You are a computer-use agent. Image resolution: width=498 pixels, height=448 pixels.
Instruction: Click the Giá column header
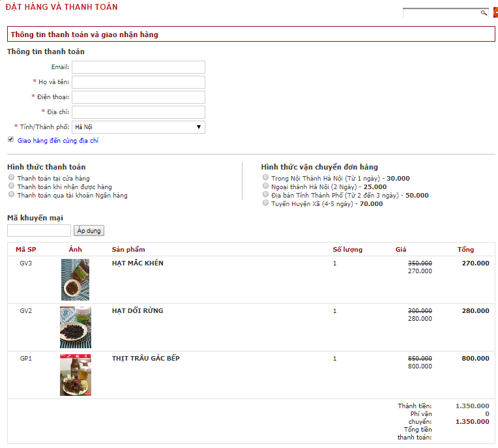(401, 249)
